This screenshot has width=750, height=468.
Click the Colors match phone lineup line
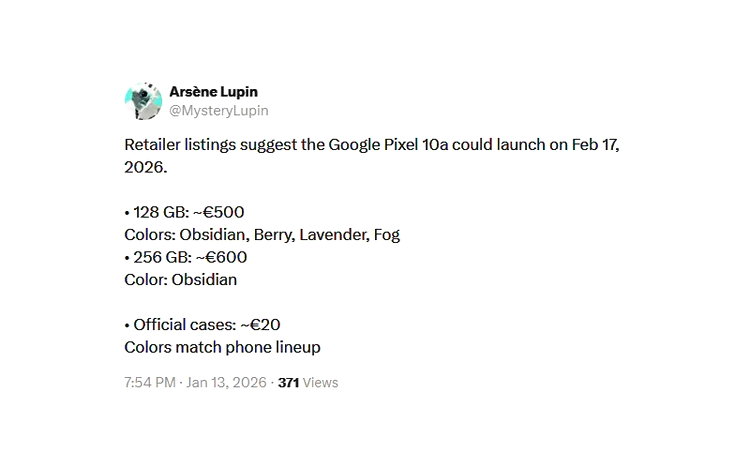tap(222, 347)
